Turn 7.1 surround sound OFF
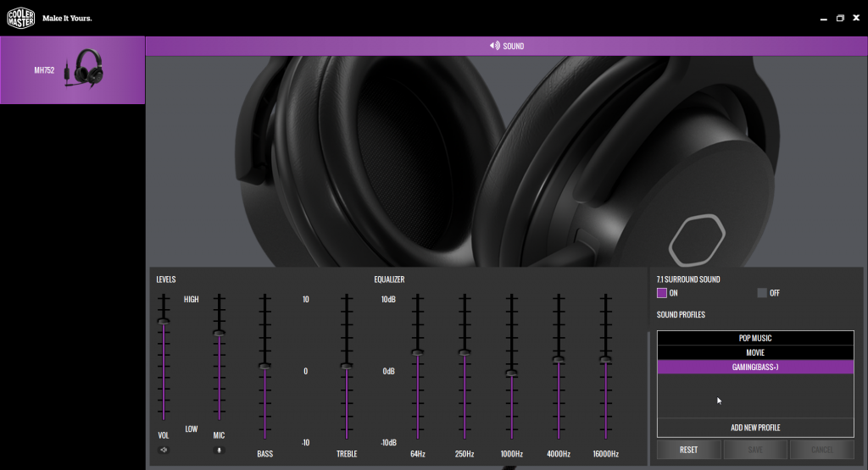868x470 pixels. (762, 293)
